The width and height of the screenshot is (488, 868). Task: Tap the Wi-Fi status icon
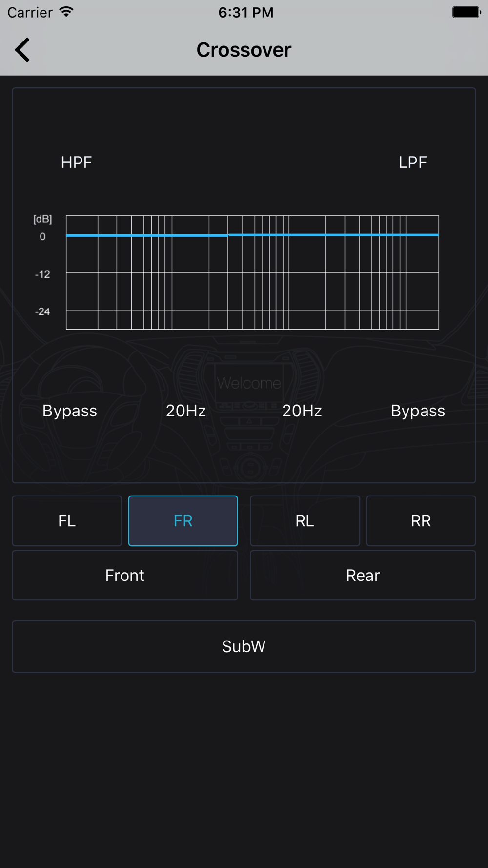coord(66,12)
